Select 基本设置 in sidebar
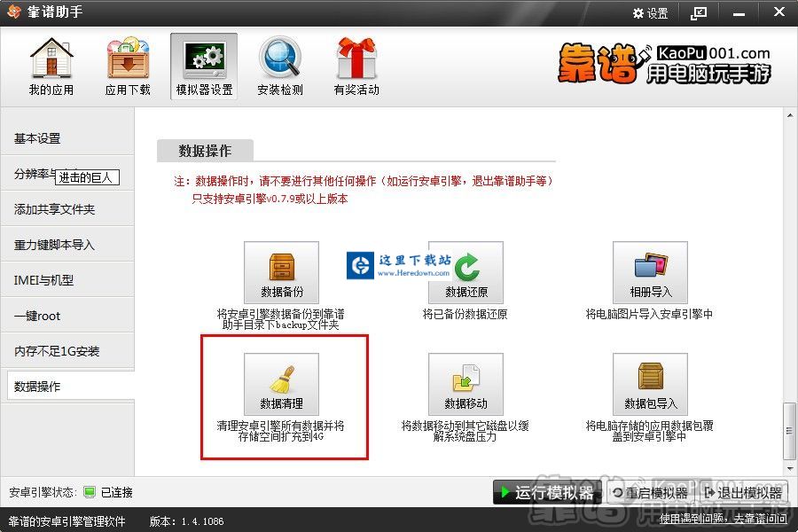Image resolution: width=798 pixels, height=532 pixels. tap(67, 138)
